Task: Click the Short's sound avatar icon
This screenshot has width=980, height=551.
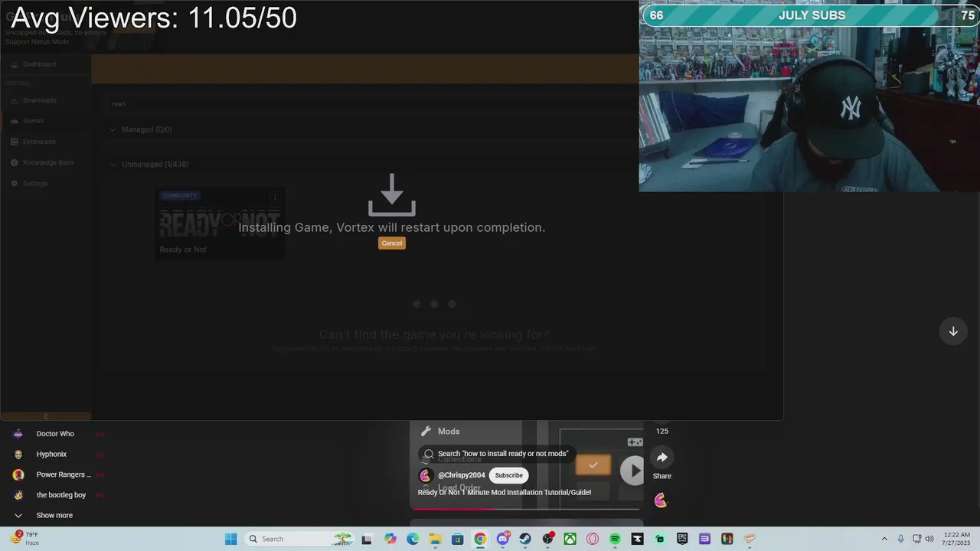Action: (x=661, y=500)
